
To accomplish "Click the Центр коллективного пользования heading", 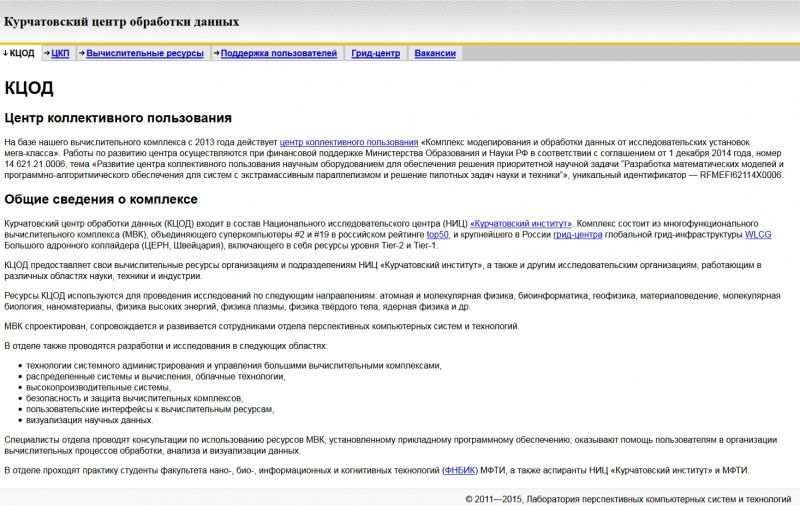I will (x=118, y=118).
